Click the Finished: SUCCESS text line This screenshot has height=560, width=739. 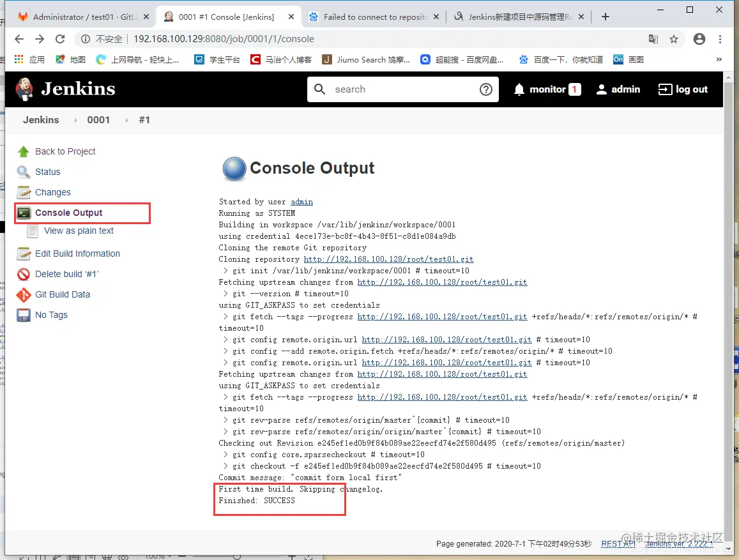tap(257, 501)
